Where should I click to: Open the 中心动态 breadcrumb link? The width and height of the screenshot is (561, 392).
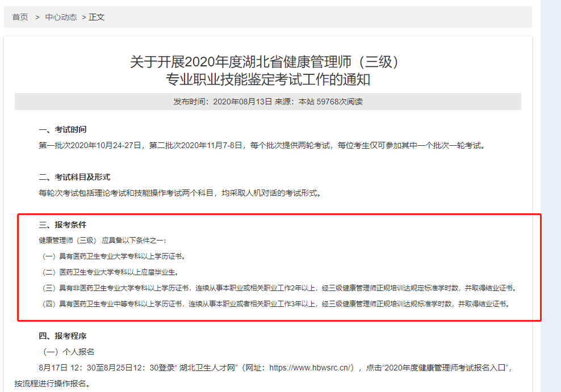[x=61, y=17]
